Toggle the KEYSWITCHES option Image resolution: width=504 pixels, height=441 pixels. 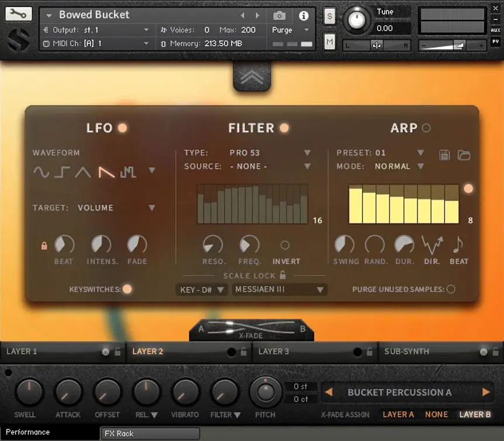coord(127,289)
